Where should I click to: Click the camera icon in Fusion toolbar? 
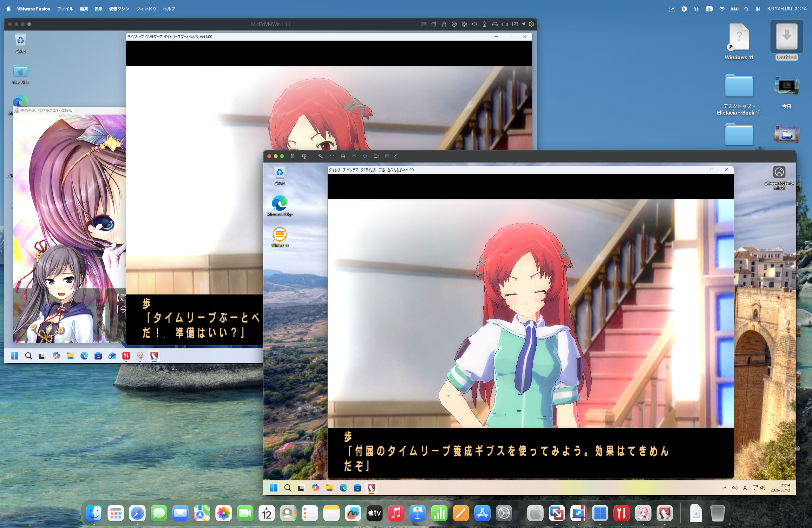[x=376, y=156]
